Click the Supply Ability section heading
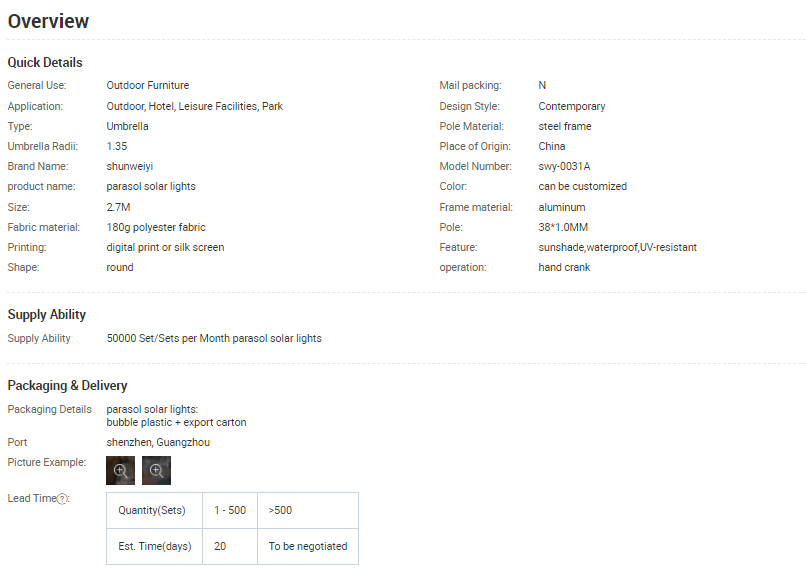Image resolution: width=806 pixels, height=577 pixels. point(46,315)
